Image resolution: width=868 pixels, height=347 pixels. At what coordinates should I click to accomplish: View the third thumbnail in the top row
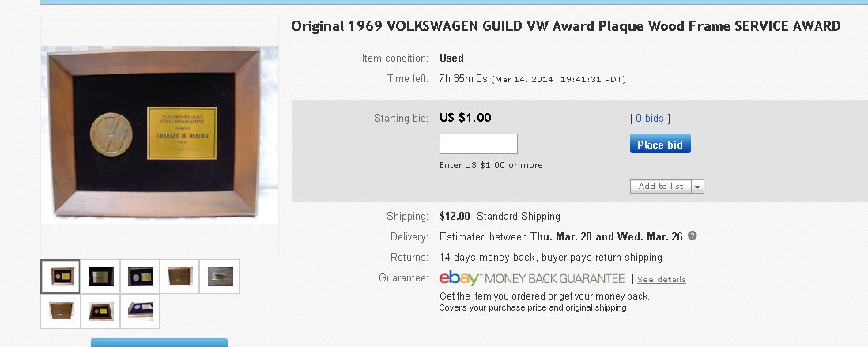pyautogui.click(x=140, y=277)
